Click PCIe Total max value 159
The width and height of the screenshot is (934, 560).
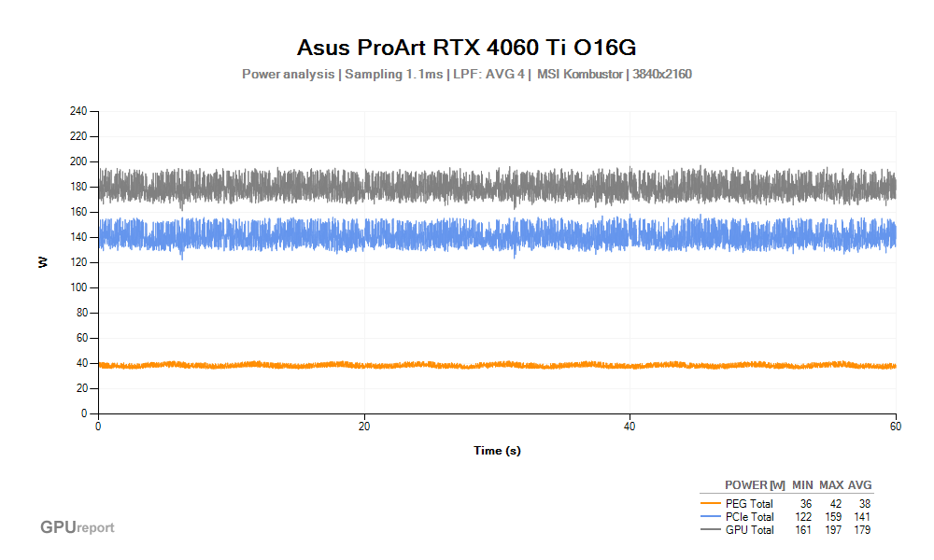coord(833,517)
